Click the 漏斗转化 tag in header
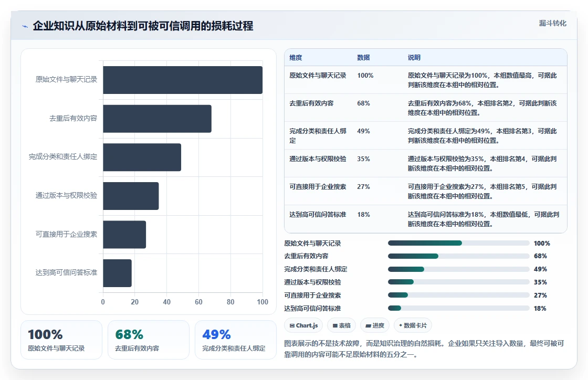Image resolution: width=588 pixels, height=380 pixels. click(552, 23)
